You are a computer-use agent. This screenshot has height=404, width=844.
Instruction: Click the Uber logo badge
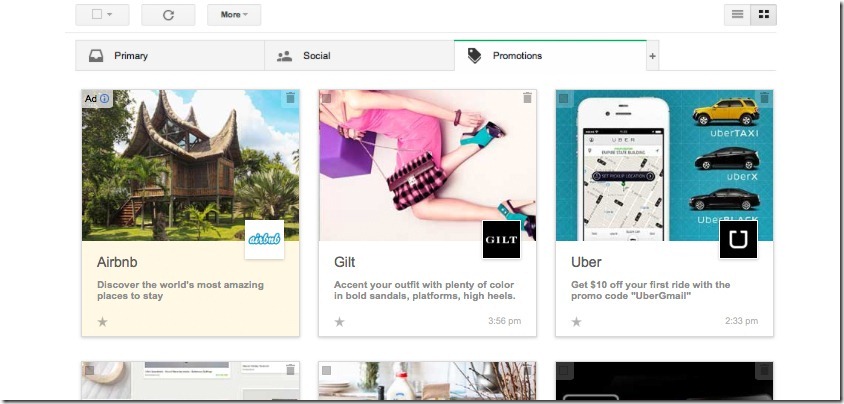coord(738,239)
